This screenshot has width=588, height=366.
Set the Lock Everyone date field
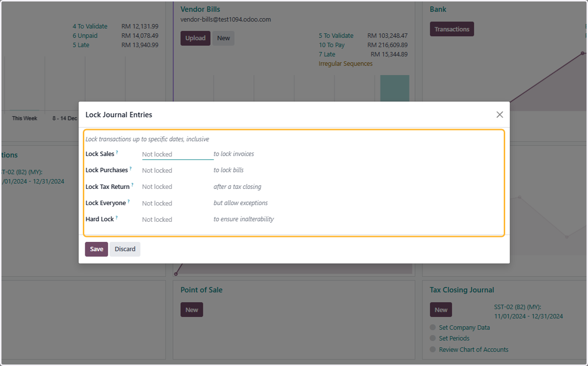point(177,203)
